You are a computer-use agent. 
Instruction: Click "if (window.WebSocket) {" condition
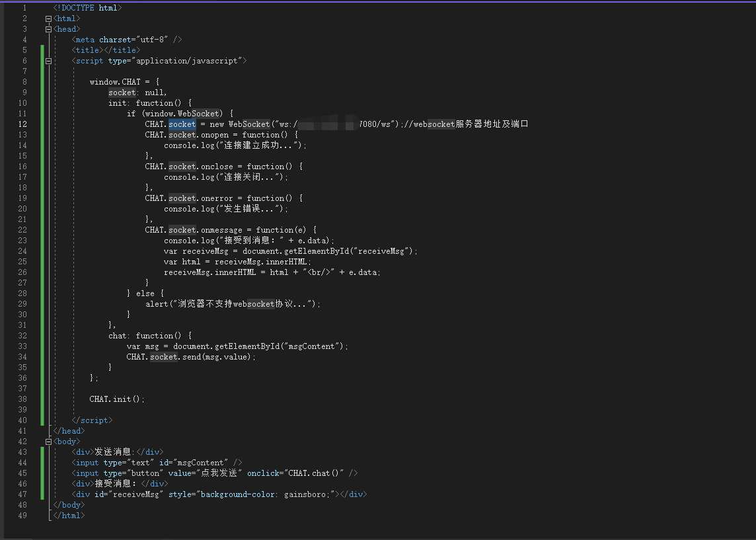(180, 114)
